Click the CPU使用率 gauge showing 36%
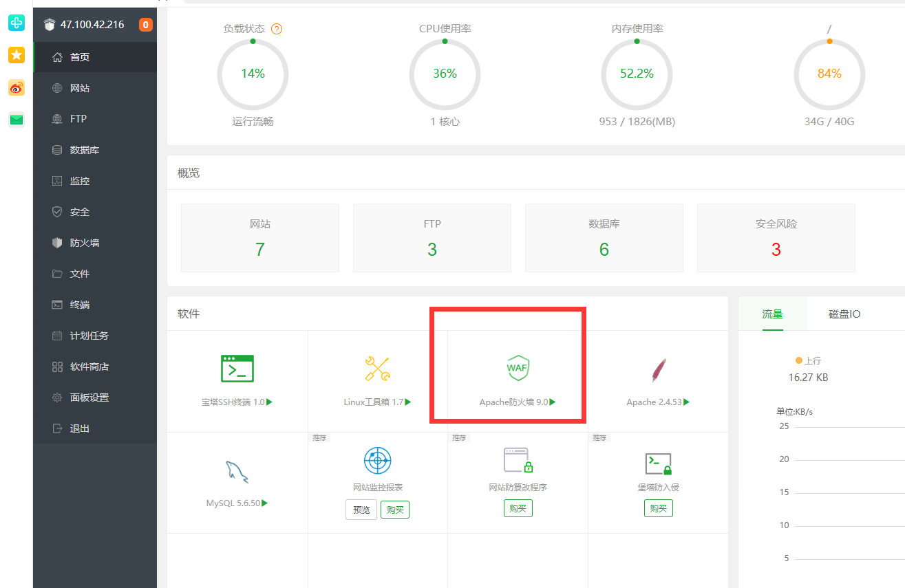The image size is (905, 588). (445, 74)
